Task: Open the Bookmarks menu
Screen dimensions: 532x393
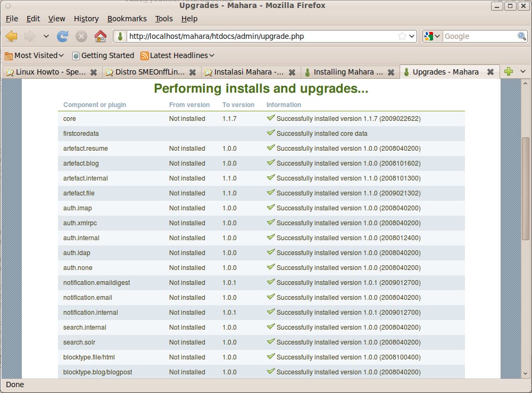Action: [127, 19]
